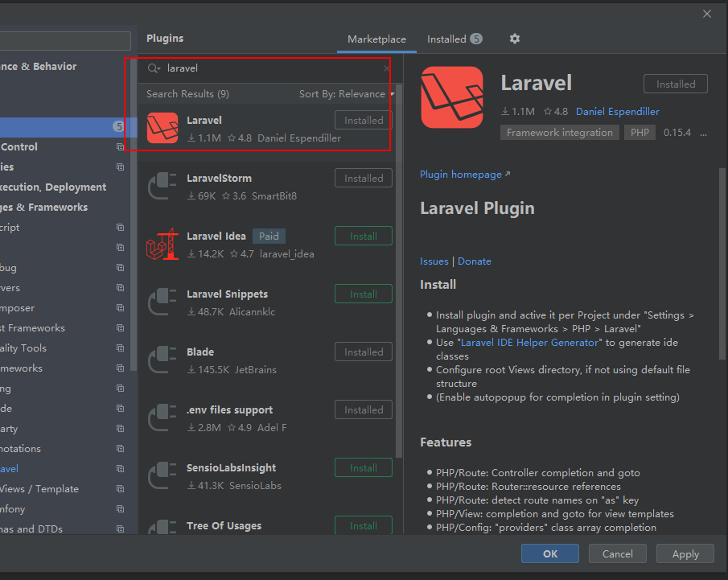Viewport: 728px width, 580px height.
Task: Switch to the Installed tab
Action: 454,39
